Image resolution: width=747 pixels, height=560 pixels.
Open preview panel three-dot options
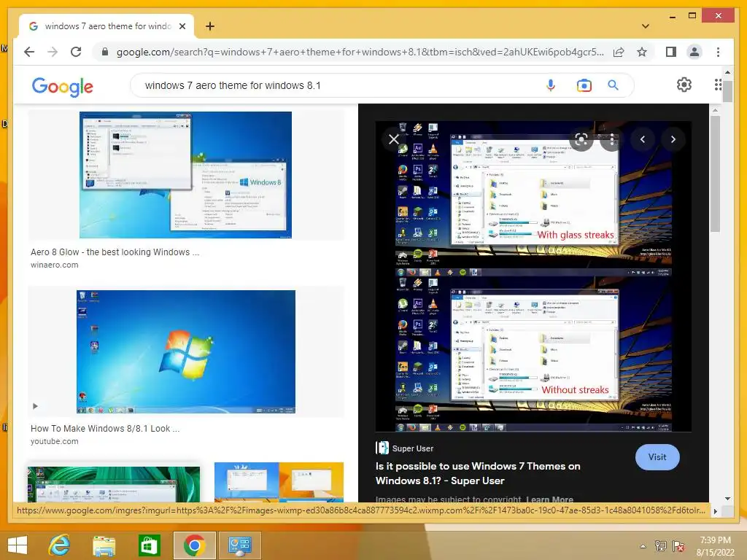[x=612, y=139]
